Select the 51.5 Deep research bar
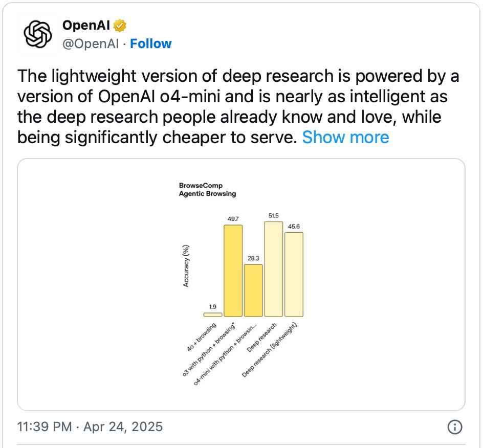The image size is (483, 448). point(274,268)
